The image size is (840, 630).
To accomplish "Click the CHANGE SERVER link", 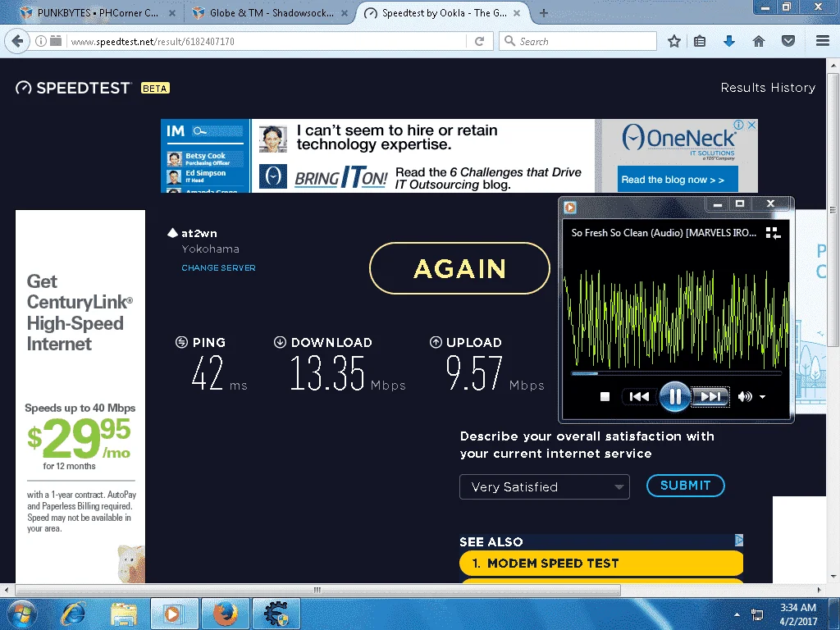I will coord(218,268).
